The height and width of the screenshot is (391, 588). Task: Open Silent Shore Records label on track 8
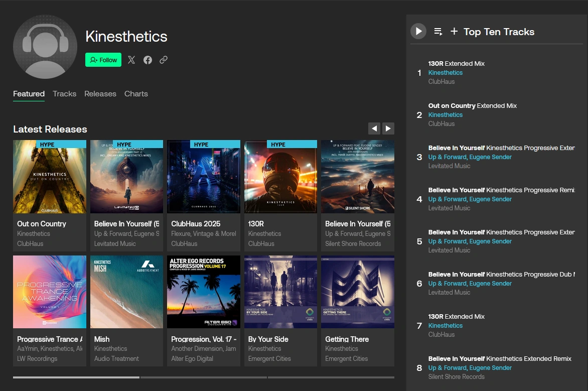point(457,377)
